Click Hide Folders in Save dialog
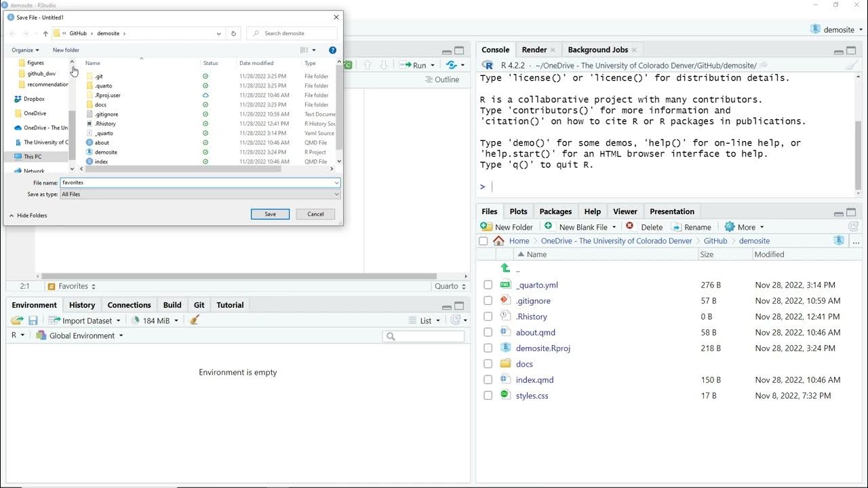This screenshot has height=488, width=868. [28, 216]
